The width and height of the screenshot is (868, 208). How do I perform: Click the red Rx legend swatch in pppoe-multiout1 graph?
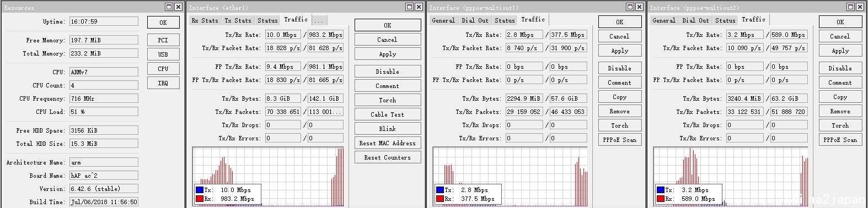[x=440, y=199]
